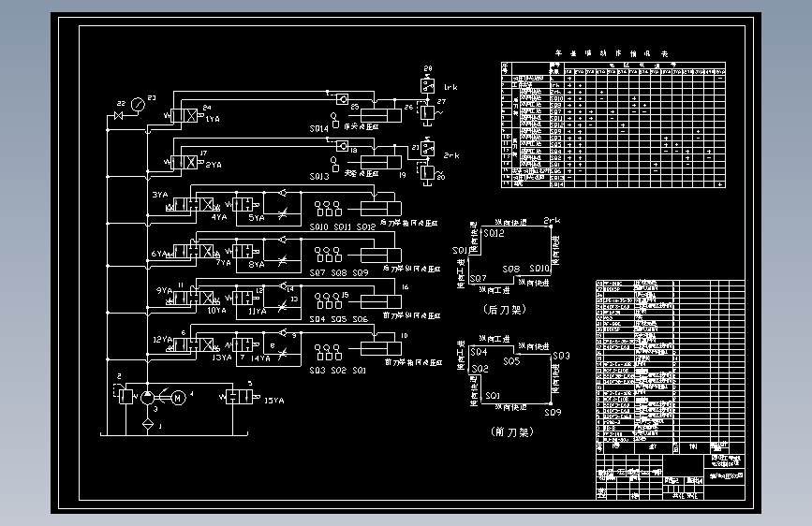Viewport: 812px width, 526px height.
Task: Select SQ12 in the rear tool post diagram
Action: click(494, 233)
